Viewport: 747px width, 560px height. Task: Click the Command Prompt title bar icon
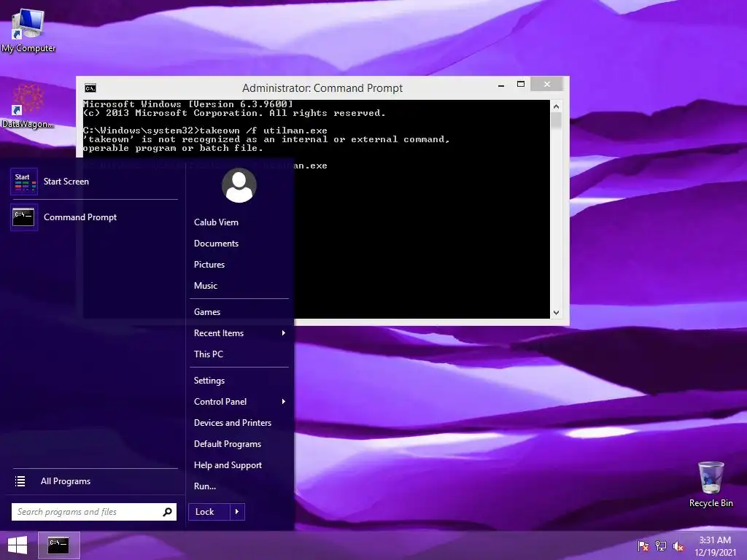click(x=90, y=88)
